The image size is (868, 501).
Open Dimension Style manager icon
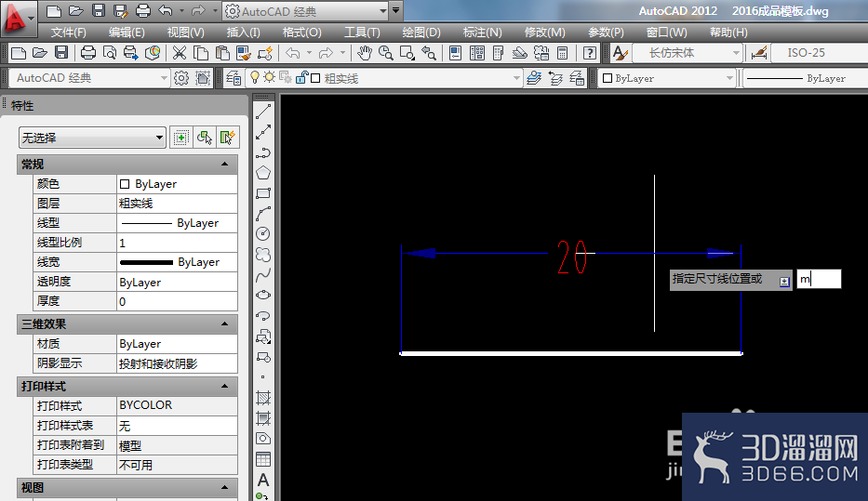tap(759, 53)
